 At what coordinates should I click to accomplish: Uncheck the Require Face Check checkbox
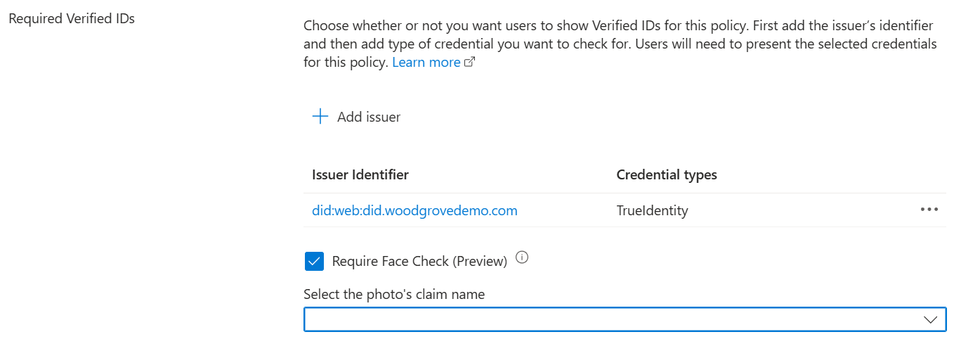[x=314, y=262]
